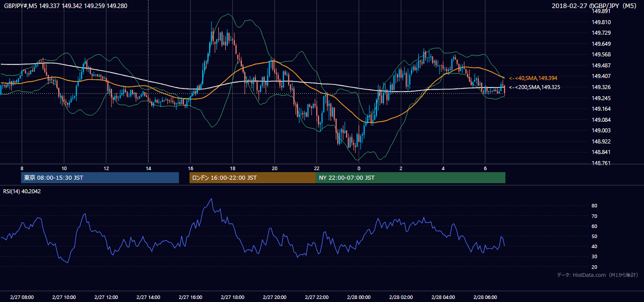Viewport: 644px width, 302px height.
Task: Click price axis label 149.891
Action: coord(601,11)
